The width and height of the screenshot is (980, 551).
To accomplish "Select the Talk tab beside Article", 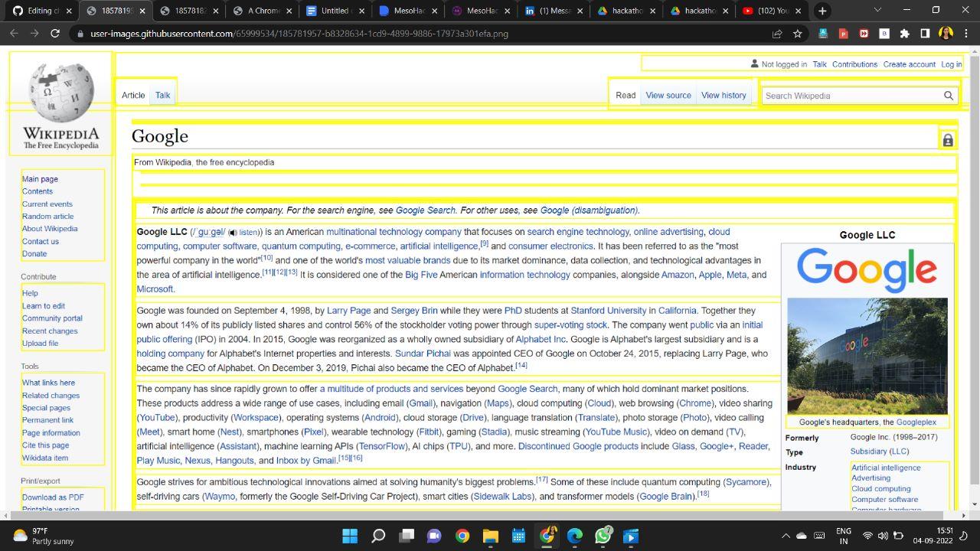I will coord(162,96).
